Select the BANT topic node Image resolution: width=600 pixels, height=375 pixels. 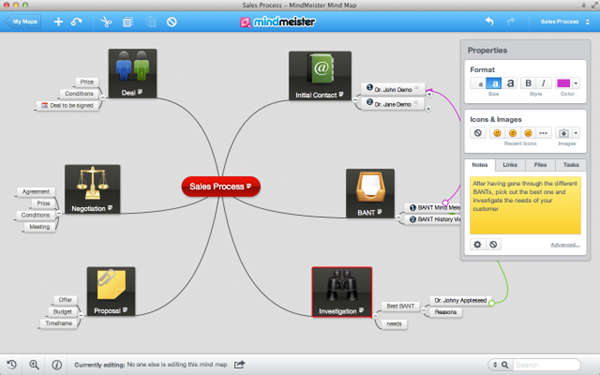pos(370,193)
